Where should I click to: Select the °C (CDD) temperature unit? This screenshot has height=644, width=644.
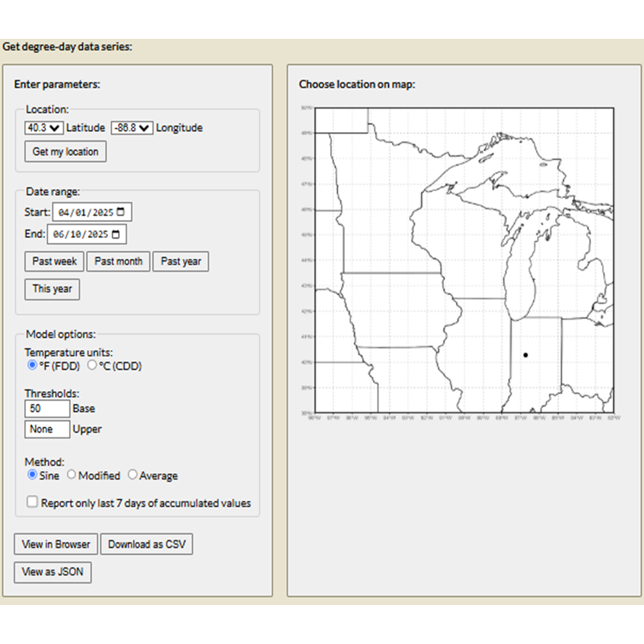(92, 365)
